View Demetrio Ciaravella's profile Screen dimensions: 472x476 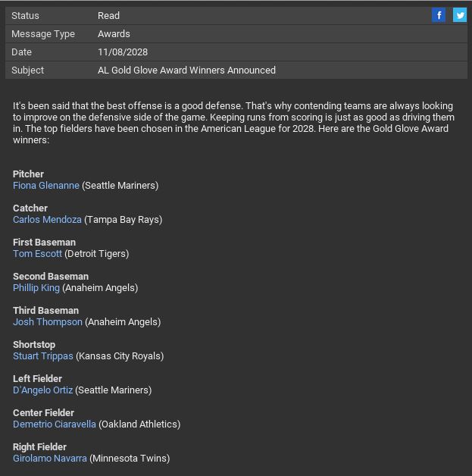[x=55, y=424]
